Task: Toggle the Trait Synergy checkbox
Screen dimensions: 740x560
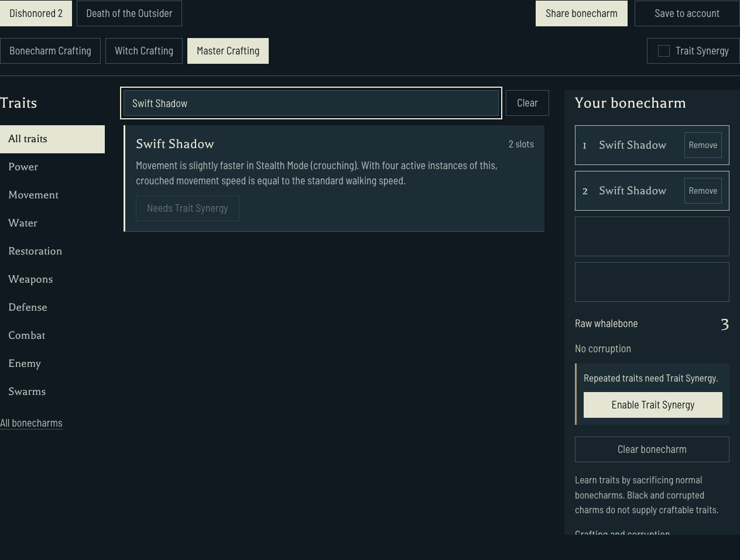Action: click(664, 51)
